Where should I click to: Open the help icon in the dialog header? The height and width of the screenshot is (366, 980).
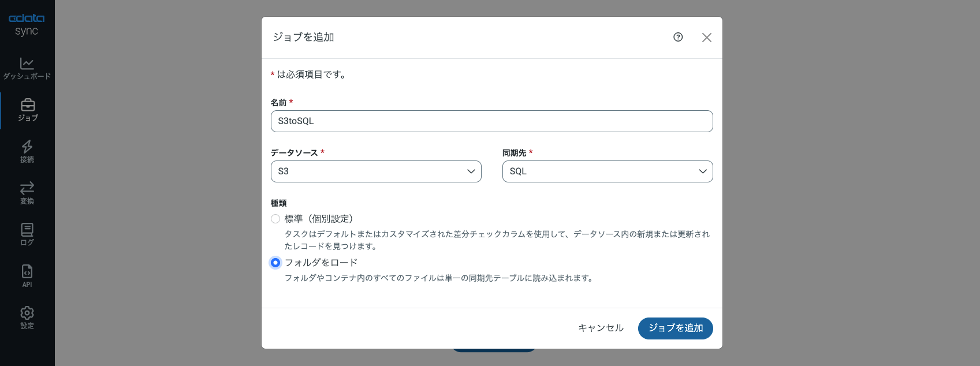(678, 37)
